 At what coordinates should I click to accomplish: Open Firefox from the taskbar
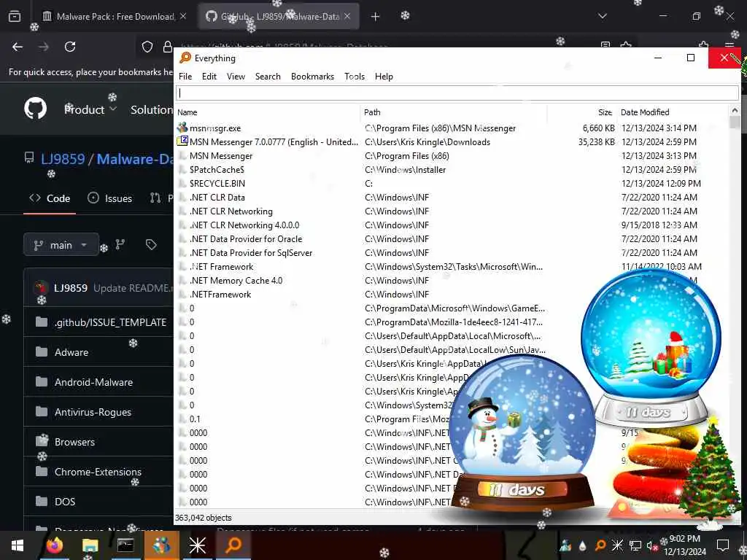pyautogui.click(x=55, y=545)
